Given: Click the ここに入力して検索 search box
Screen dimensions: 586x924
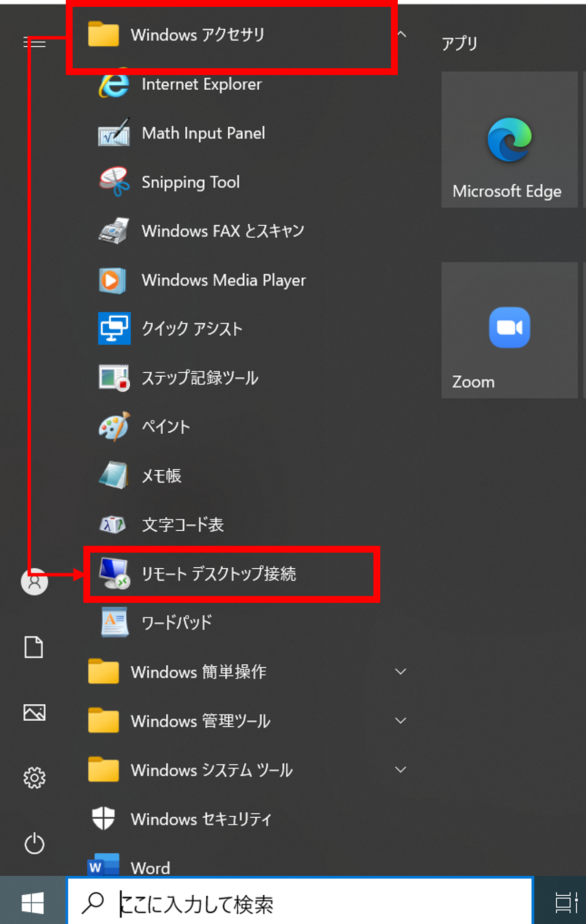Looking at the screenshot, I should pyautogui.click(x=300, y=902).
